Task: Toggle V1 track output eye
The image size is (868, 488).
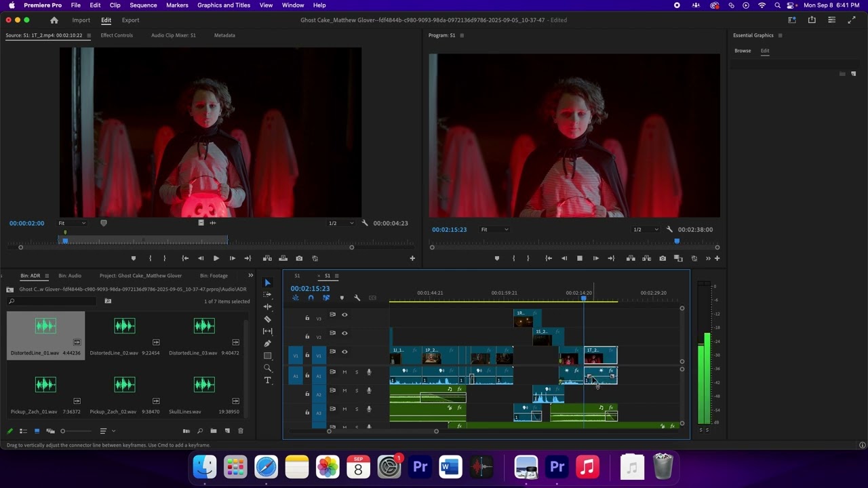Action: [344, 351]
